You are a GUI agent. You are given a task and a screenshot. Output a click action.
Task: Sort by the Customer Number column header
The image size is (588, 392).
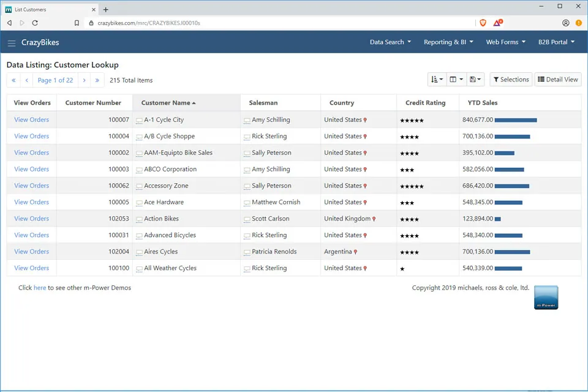tap(93, 103)
